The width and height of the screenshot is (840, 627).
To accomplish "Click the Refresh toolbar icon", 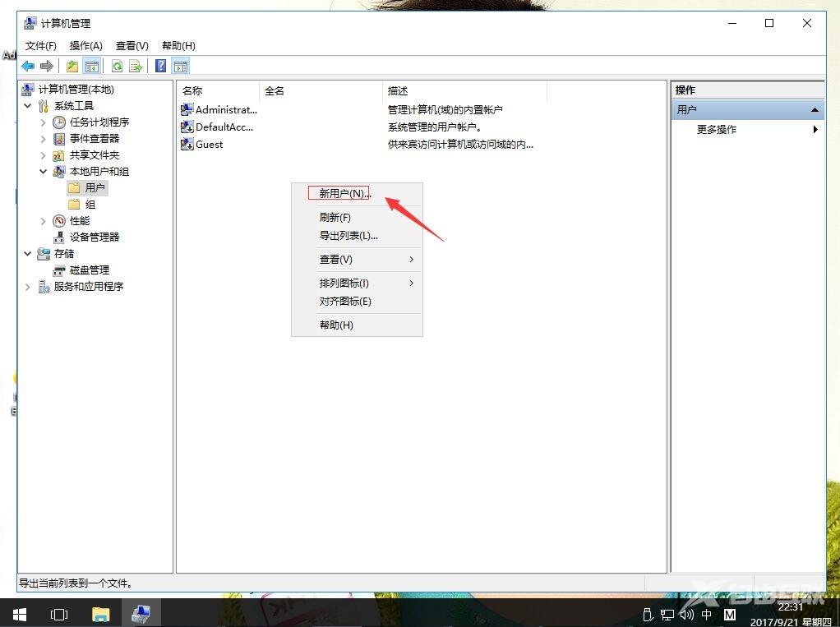I will (x=117, y=67).
